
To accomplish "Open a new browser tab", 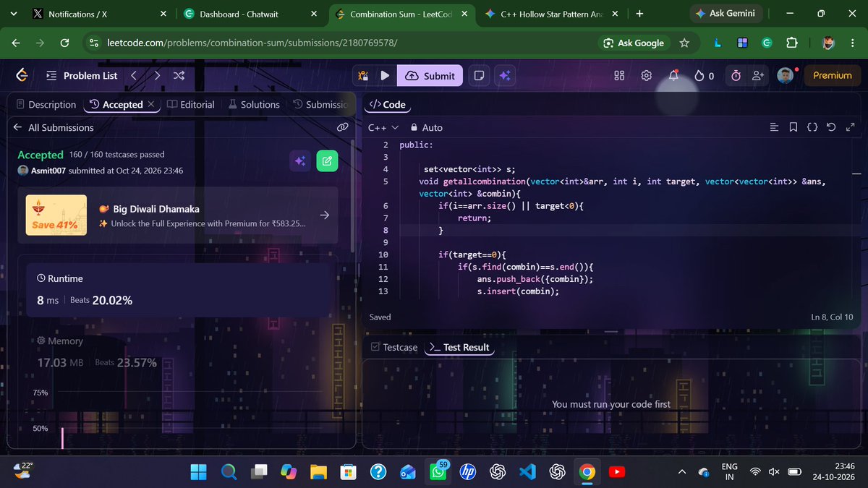I will 639,14.
